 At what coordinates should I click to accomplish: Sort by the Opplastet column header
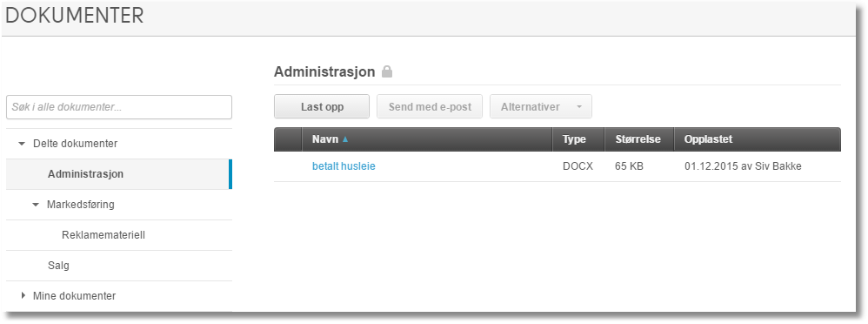pos(758,139)
